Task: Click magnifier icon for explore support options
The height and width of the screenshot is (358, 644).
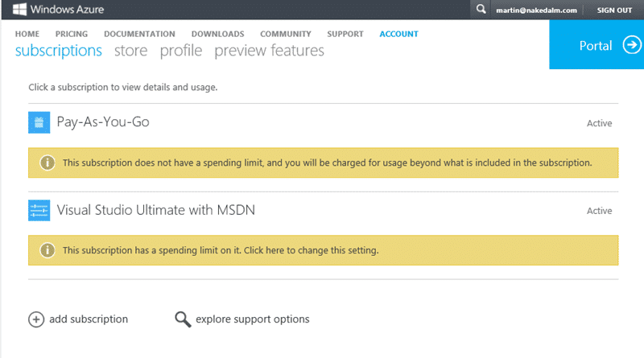Action: pyautogui.click(x=183, y=319)
